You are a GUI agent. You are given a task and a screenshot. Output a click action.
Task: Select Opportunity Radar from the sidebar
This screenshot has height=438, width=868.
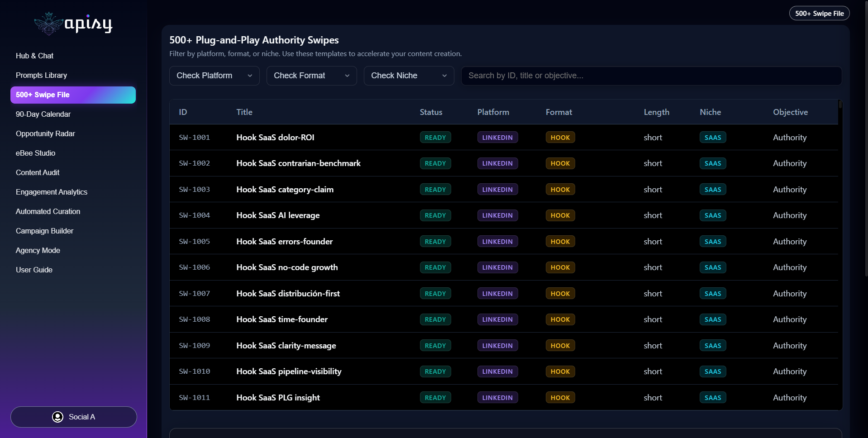coord(45,133)
